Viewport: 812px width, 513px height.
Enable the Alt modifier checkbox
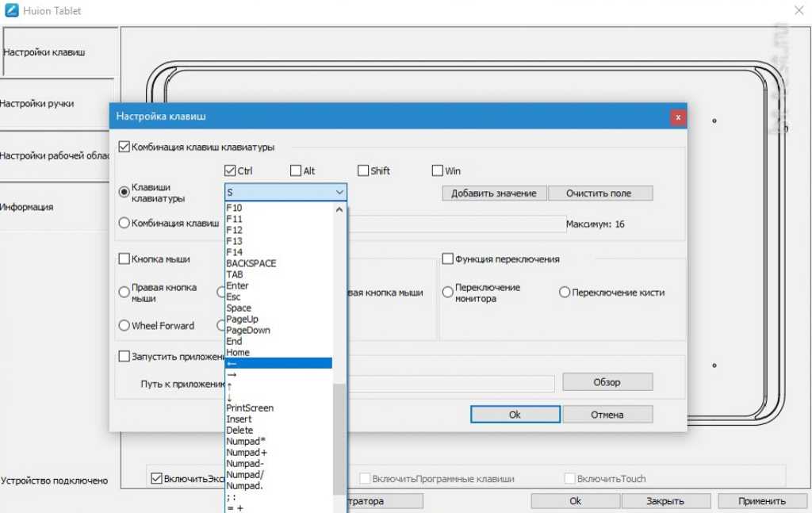coord(296,170)
